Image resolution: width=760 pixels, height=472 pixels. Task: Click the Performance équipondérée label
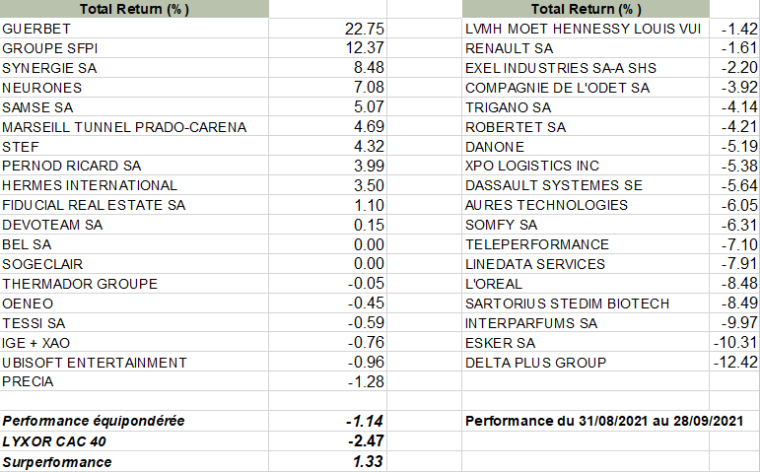pyautogui.click(x=94, y=421)
